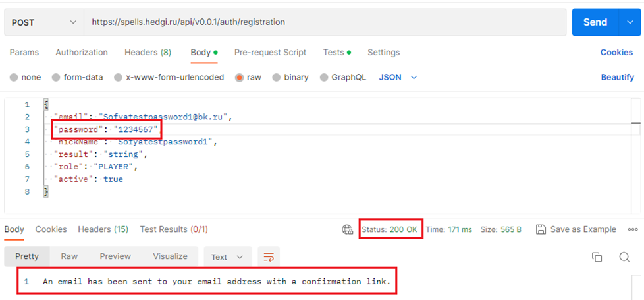Switch response view to Preview
Image resolution: width=644 pixels, height=300 pixels.
[x=115, y=256]
